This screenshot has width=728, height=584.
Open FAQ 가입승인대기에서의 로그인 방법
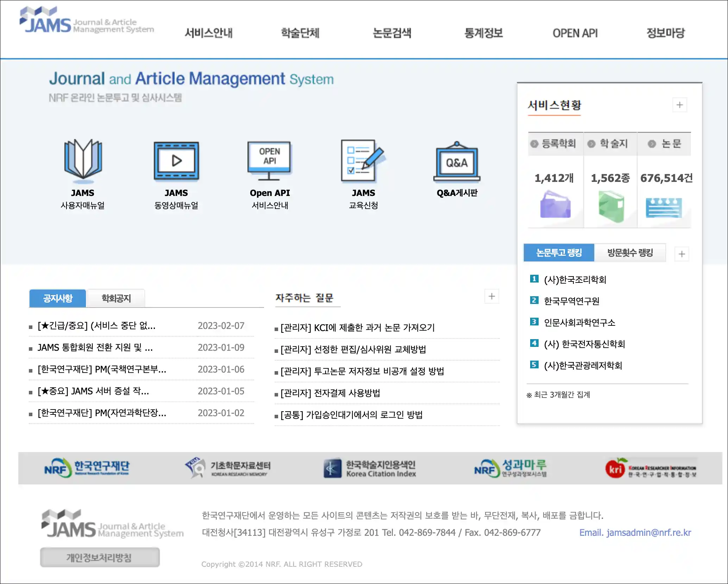point(351,415)
